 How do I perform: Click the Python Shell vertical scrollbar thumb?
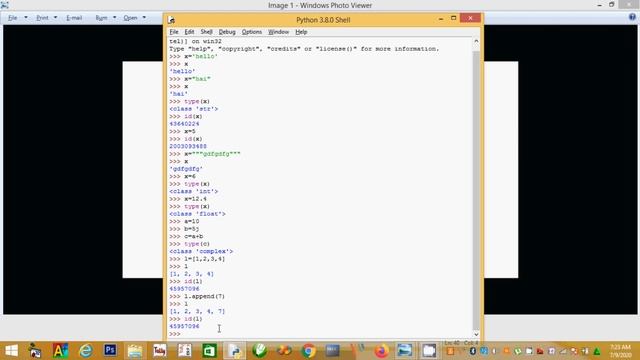pos(476,190)
